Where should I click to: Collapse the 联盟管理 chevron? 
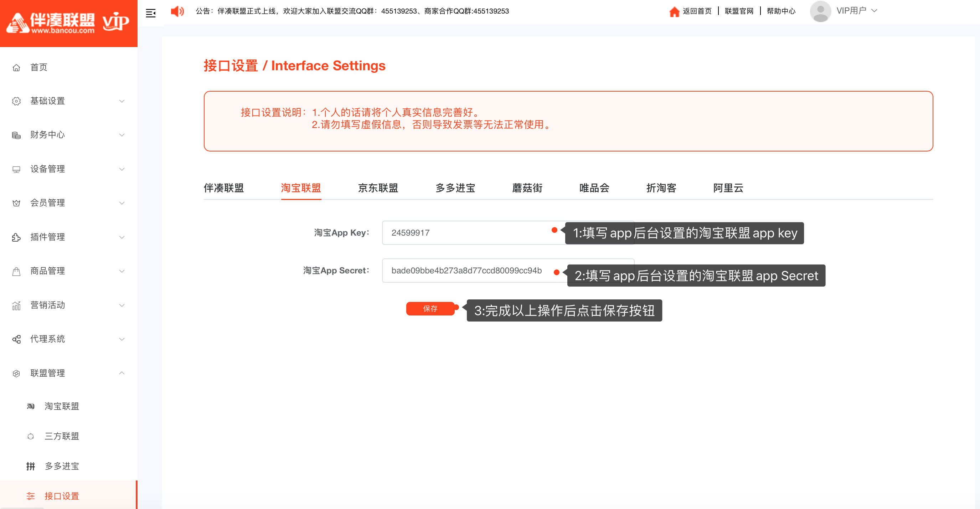[x=122, y=373]
